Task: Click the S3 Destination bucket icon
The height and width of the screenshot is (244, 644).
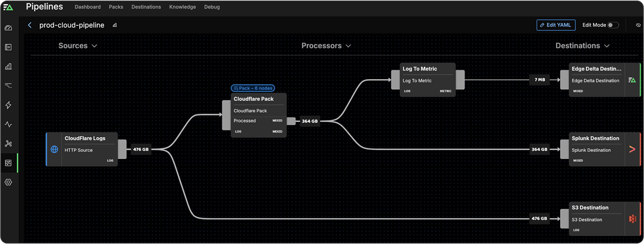Action: (632, 219)
